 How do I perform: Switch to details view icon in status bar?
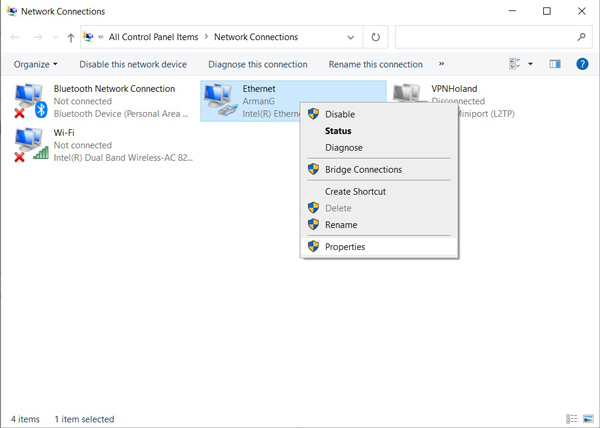(572, 419)
